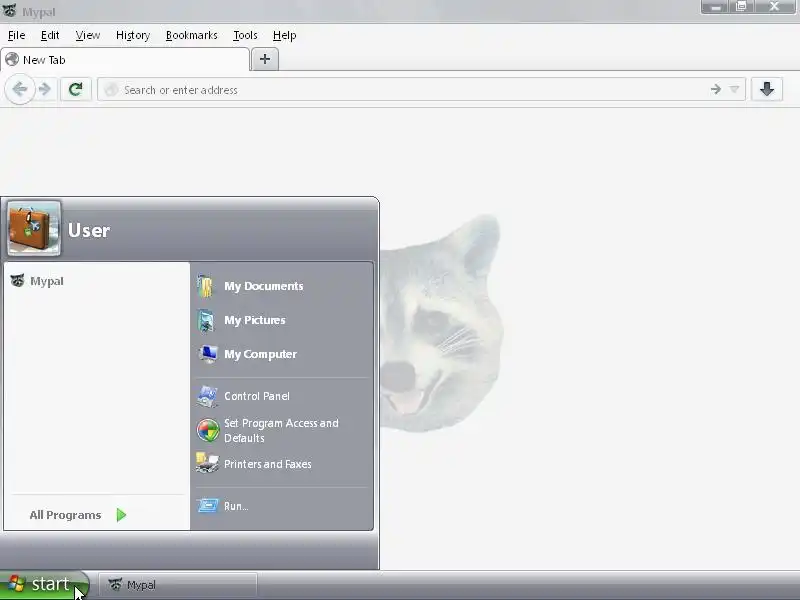Click Run... in the Start menu
The width and height of the screenshot is (800, 600).
click(282, 506)
